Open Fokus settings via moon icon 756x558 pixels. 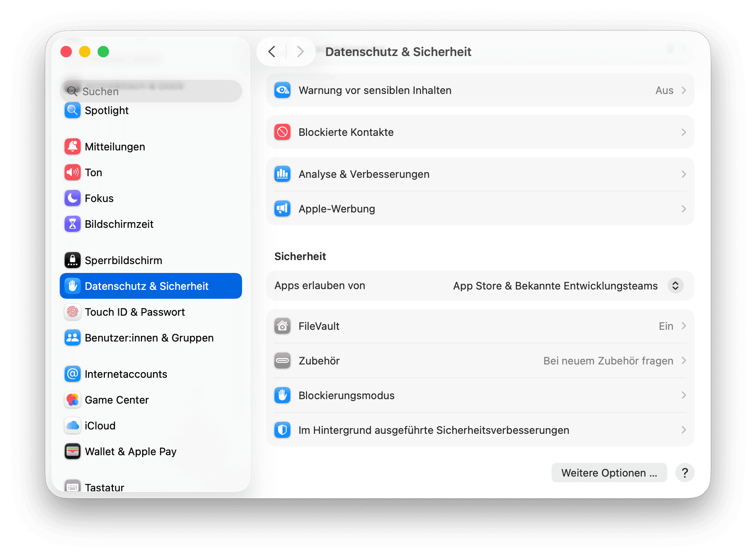click(73, 198)
